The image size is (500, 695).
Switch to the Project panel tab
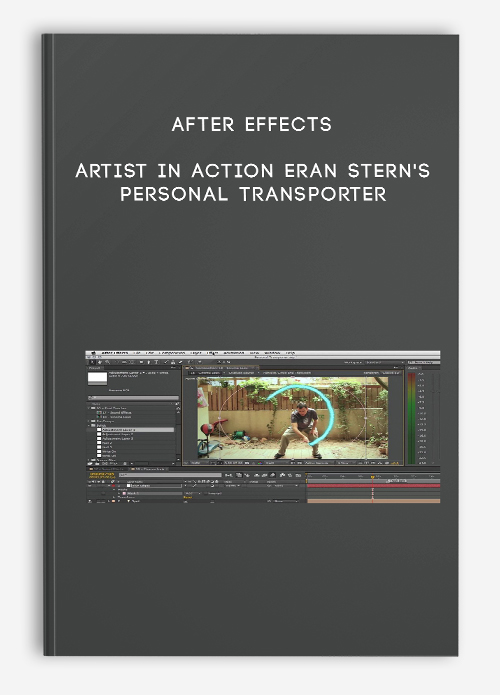[x=94, y=368]
